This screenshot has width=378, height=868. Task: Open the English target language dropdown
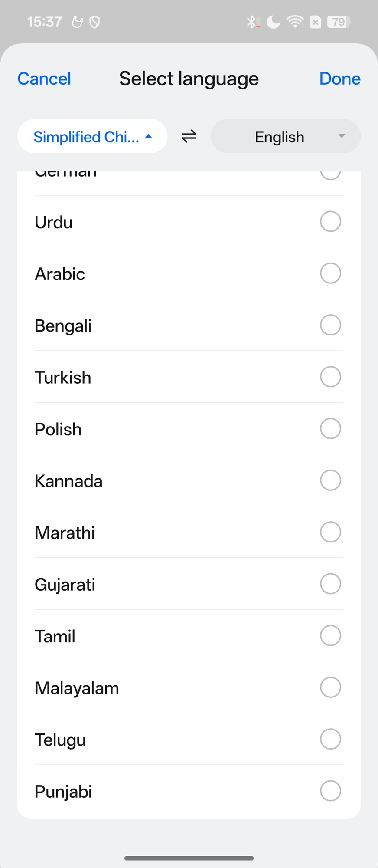coord(280,137)
